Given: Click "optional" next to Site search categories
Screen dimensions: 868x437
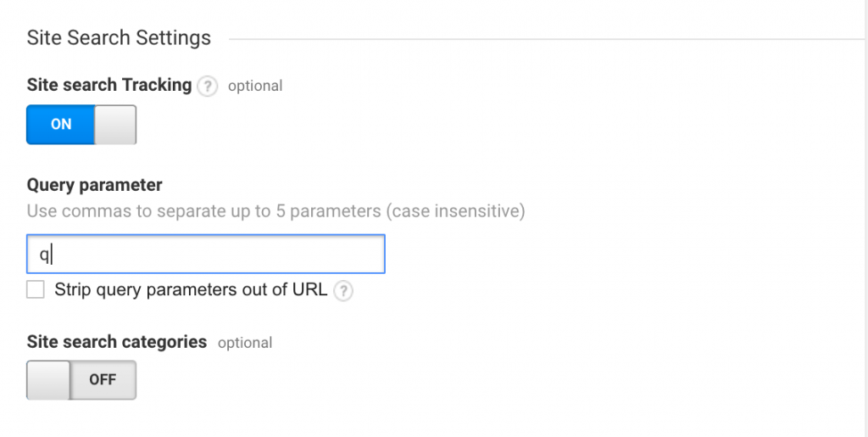Looking at the screenshot, I should 245,343.
